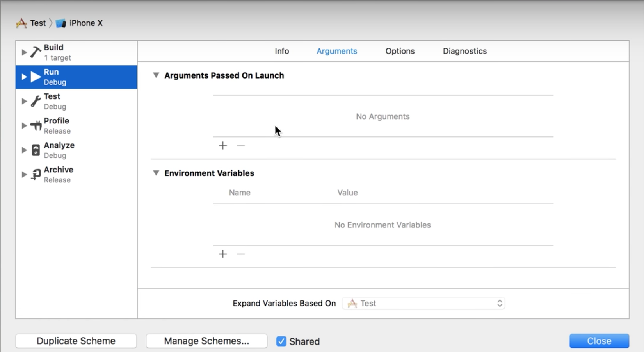Click the iPhone X destination label
Image resolution: width=644 pixels, height=352 pixels.
[x=86, y=23]
